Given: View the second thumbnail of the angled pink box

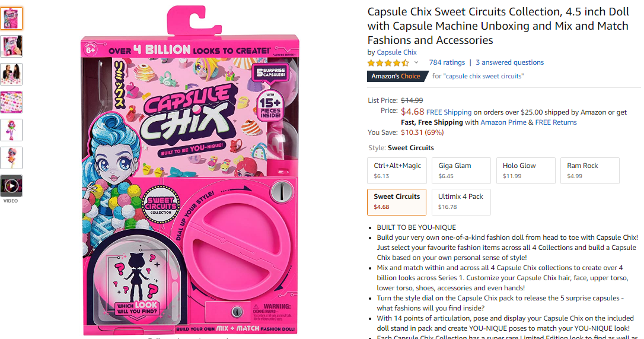Looking at the screenshot, I should point(11,46).
